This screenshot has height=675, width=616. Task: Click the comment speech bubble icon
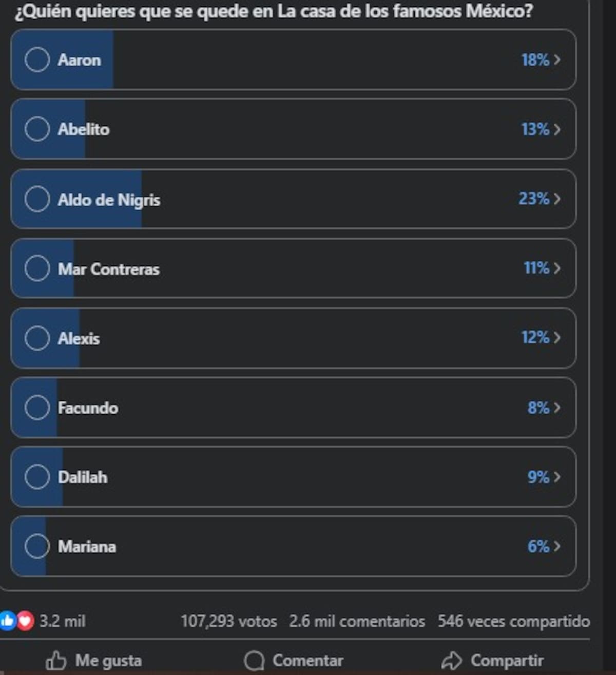click(254, 661)
